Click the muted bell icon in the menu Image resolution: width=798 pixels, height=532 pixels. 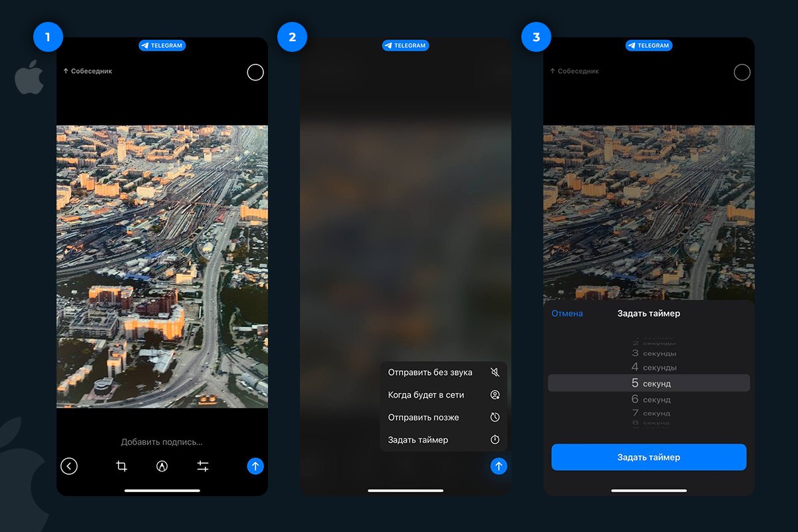pyautogui.click(x=495, y=372)
